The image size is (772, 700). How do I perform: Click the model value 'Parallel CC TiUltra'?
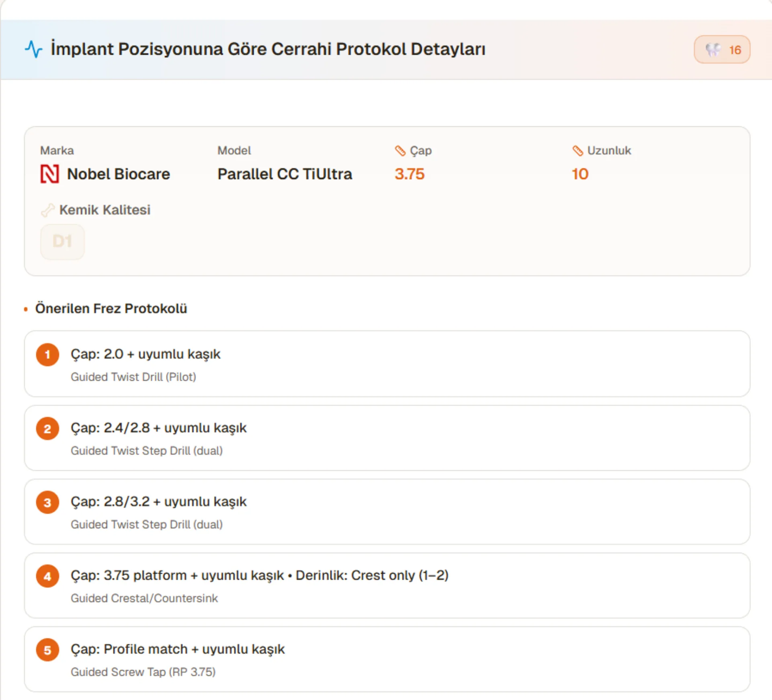[285, 174]
